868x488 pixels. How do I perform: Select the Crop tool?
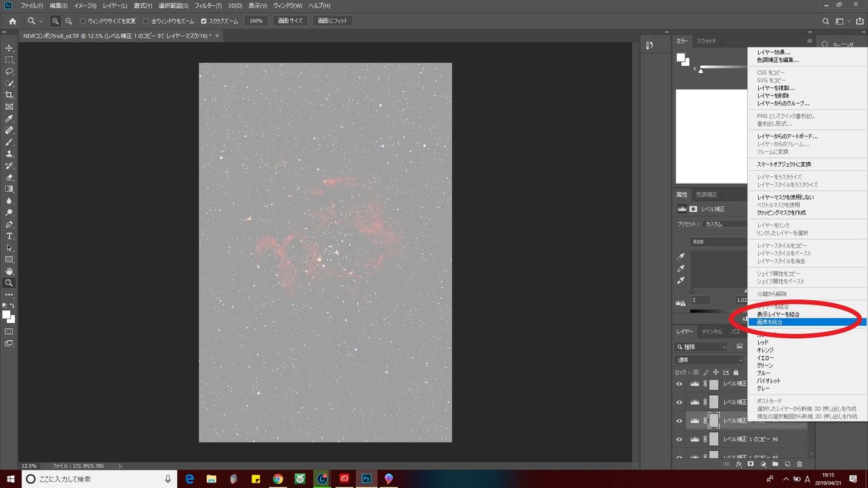point(9,95)
